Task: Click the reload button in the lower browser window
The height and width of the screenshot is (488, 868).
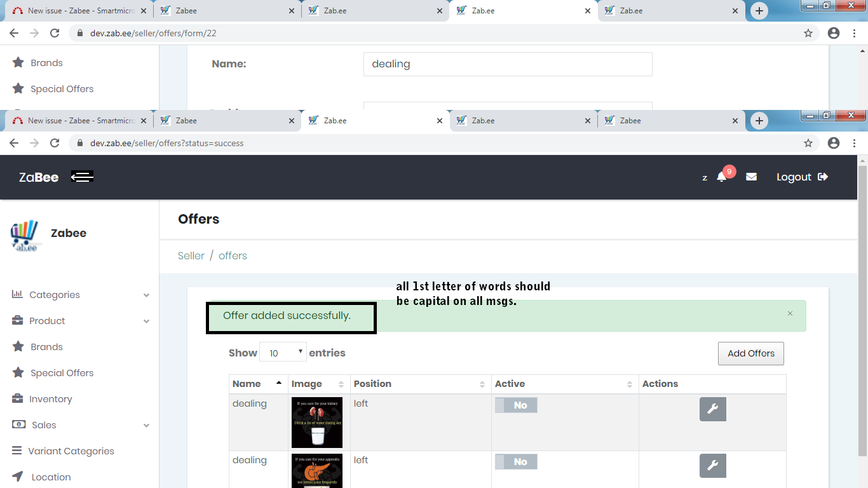Action: (55, 143)
